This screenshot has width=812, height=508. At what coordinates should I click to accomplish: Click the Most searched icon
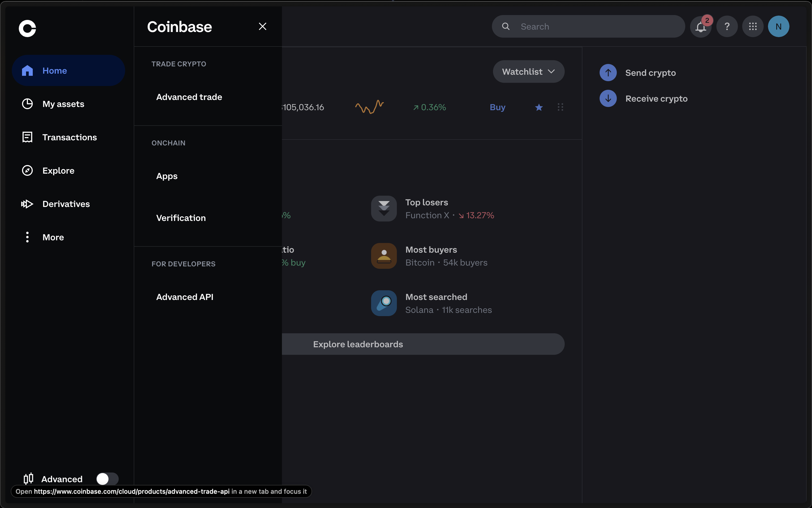384,303
